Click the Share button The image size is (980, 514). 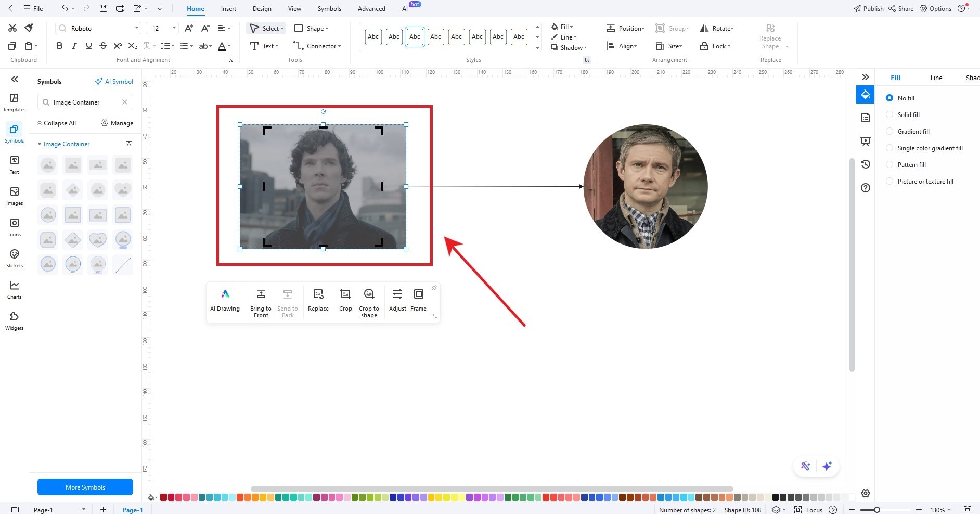point(901,8)
